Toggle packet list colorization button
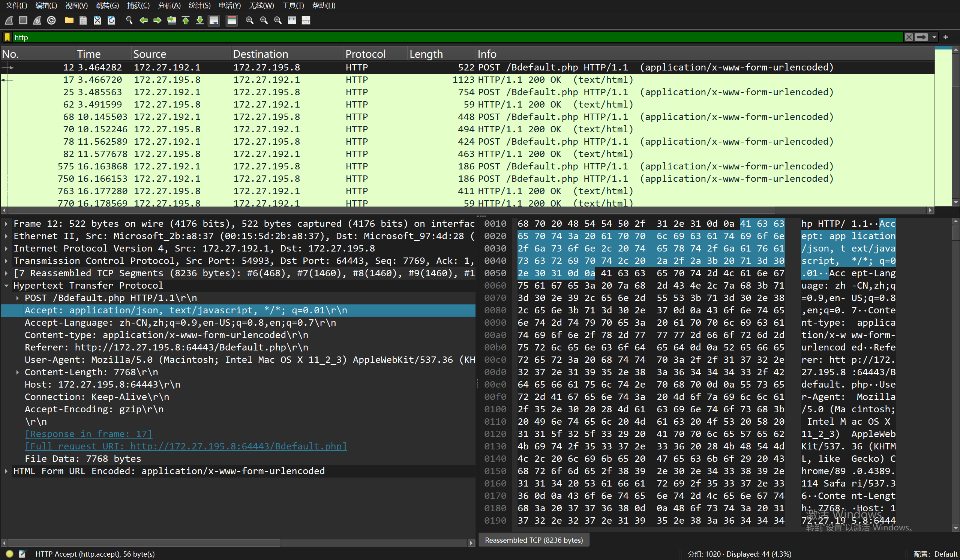Viewport: 960px width, 560px height. (x=231, y=21)
